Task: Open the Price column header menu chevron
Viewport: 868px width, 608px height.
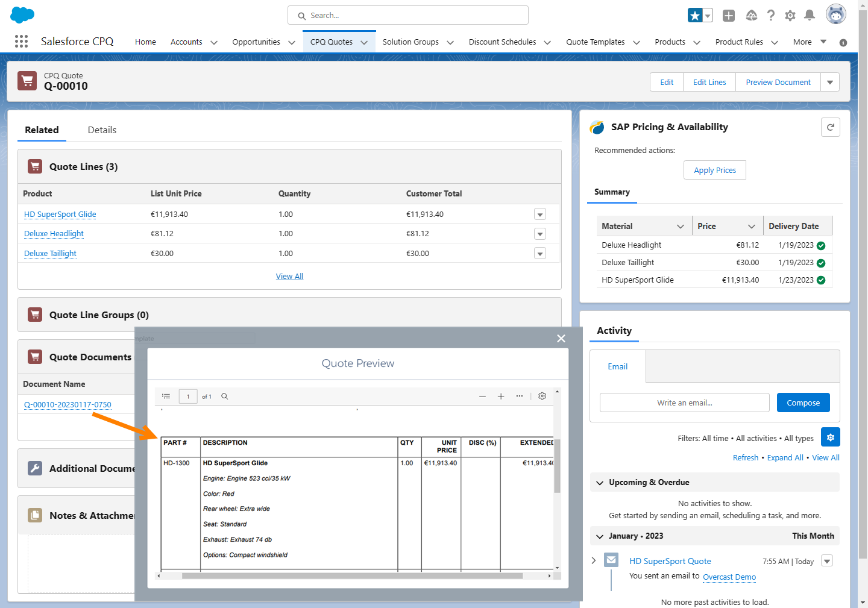Action: click(x=752, y=227)
